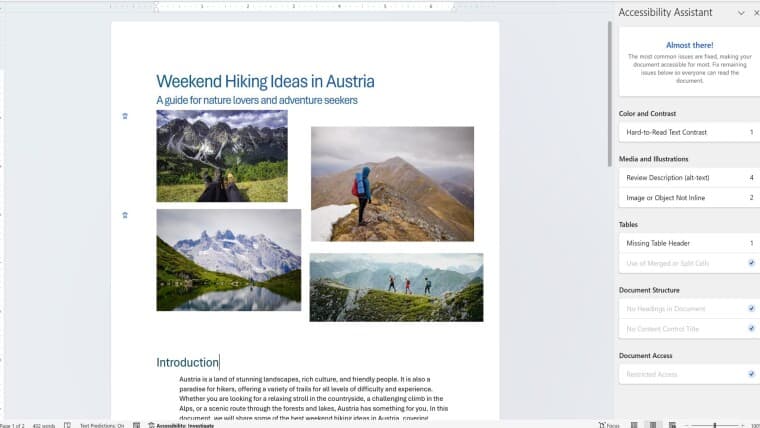760x428 pixels.
Task: Click the 'Document Structure' section label
Action: [x=649, y=290]
